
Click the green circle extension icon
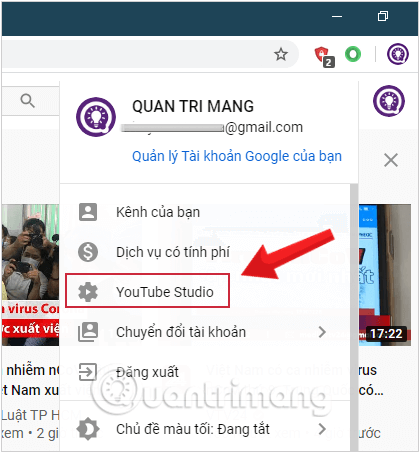[353, 54]
